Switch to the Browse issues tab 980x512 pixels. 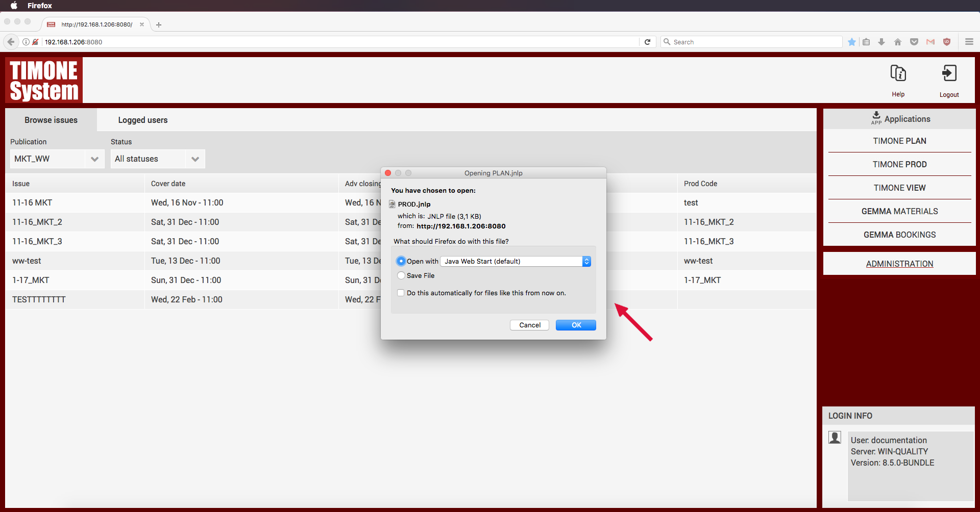(51, 120)
